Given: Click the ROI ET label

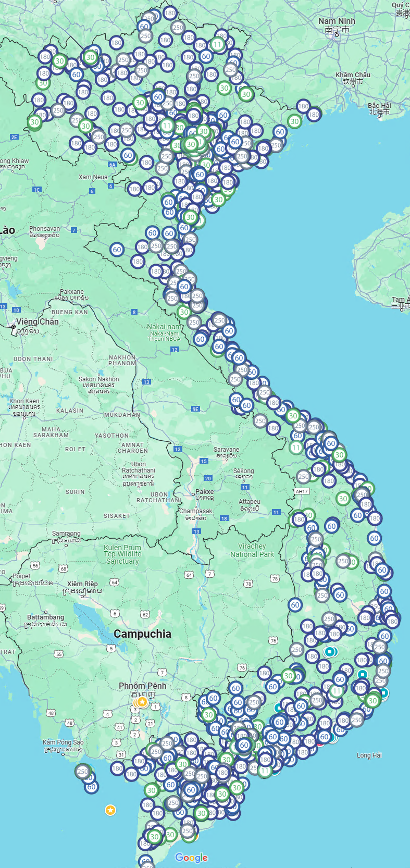Looking at the screenshot, I should (75, 449).
